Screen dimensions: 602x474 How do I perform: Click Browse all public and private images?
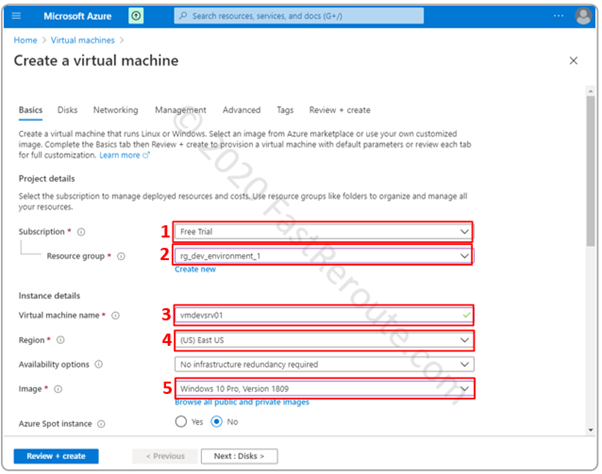click(x=242, y=402)
